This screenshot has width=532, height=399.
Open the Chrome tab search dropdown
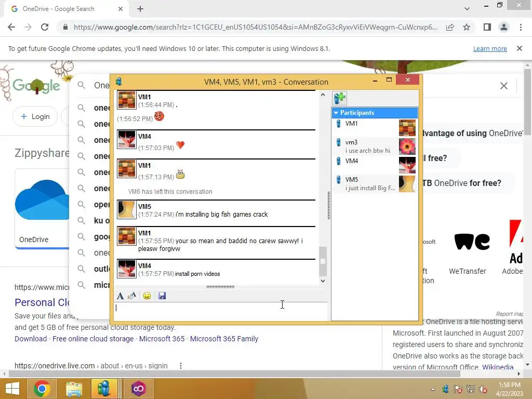[x=467, y=9]
